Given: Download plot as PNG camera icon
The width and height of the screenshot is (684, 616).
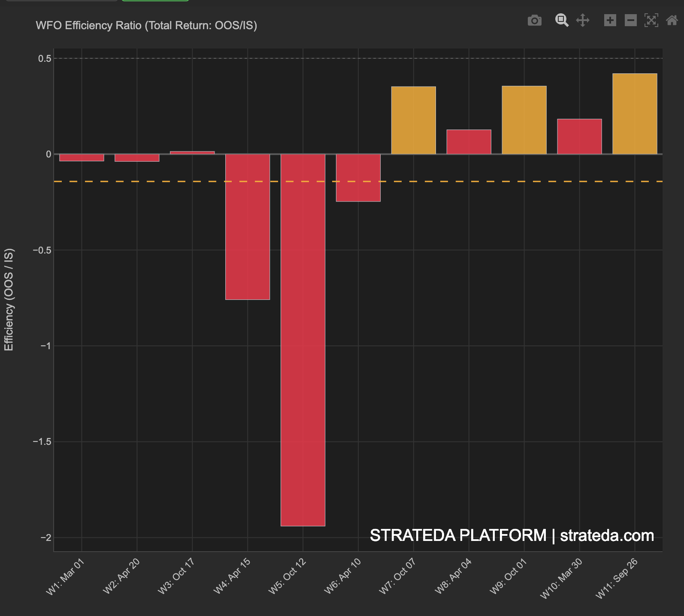Looking at the screenshot, I should 534,21.
